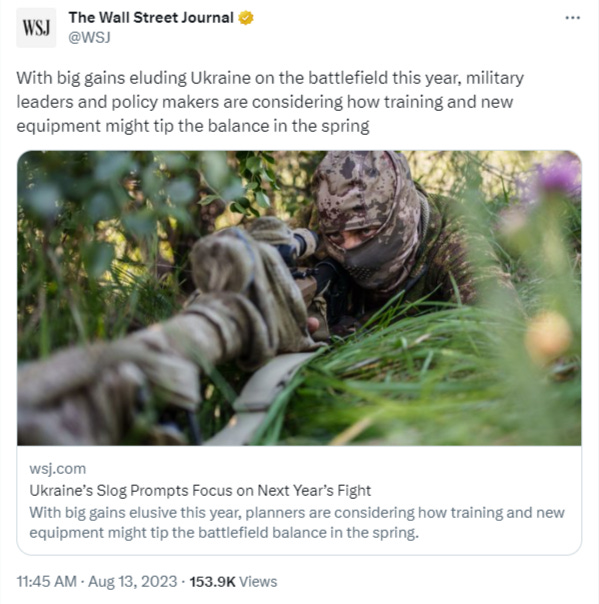Open the three-dot more options menu
This screenshot has height=604, width=599.
point(572,18)
